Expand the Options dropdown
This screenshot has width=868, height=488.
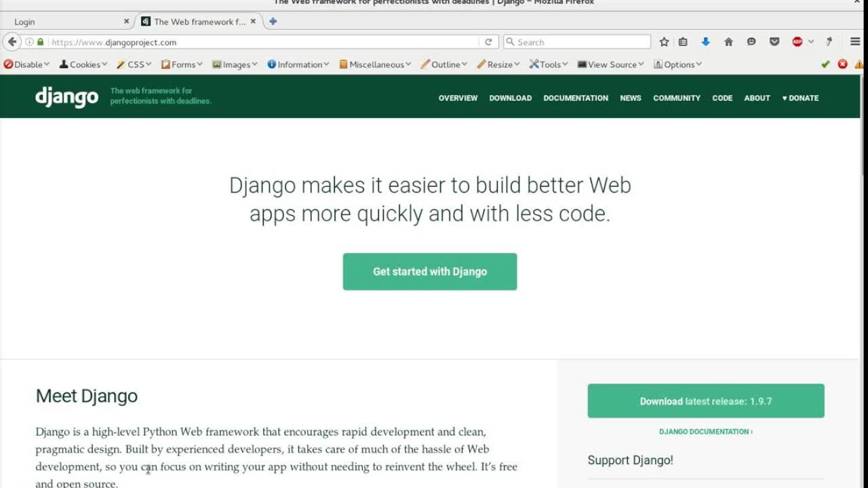pyautogui.click(x=677, y=64)
